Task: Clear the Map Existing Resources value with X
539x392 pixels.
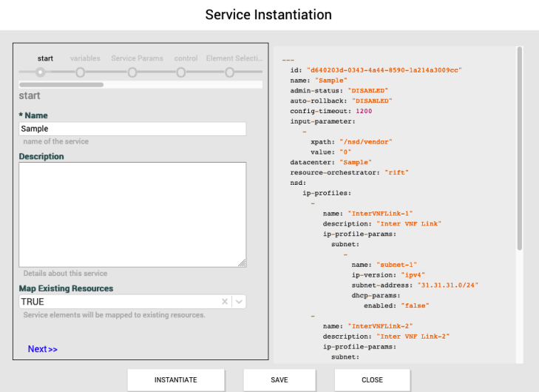Action: (225, 302)
